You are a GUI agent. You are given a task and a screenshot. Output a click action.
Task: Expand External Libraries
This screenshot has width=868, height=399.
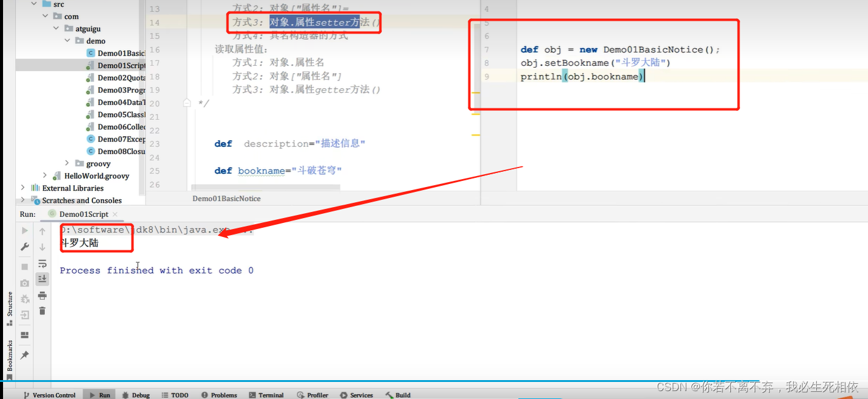(23, 188)
